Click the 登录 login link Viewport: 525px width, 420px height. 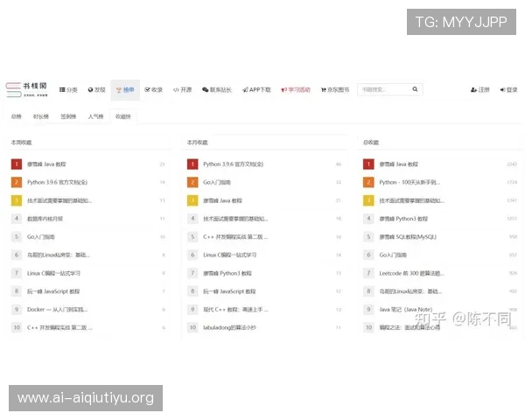[508, 90]
